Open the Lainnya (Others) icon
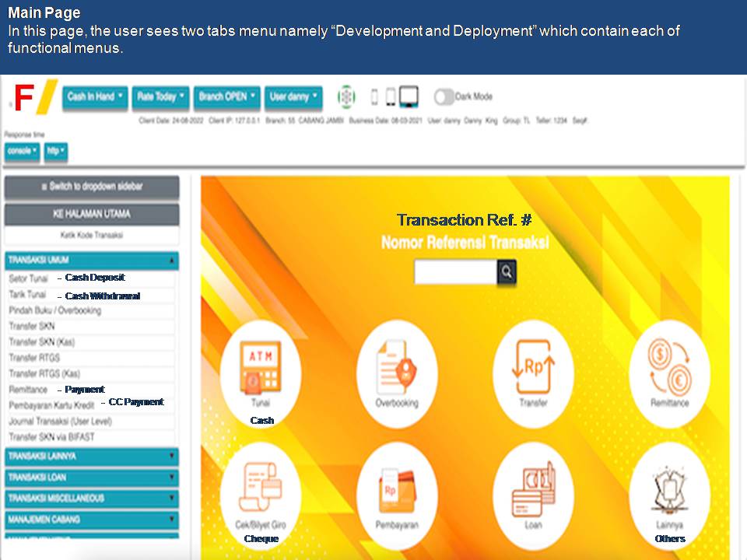This screenshot has width=747, height=560. (669, 488)
